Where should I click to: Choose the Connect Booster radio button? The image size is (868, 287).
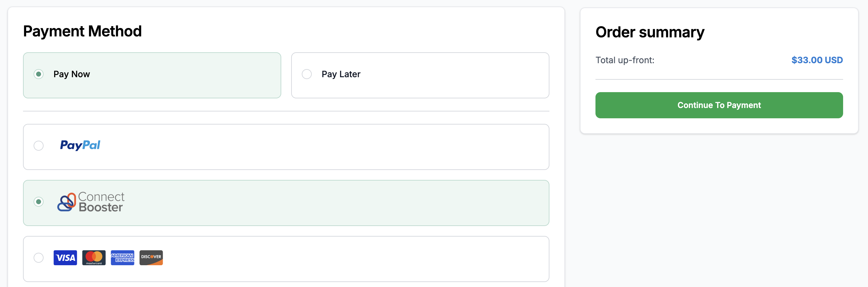pyautogui.click(x=39, y=202)
